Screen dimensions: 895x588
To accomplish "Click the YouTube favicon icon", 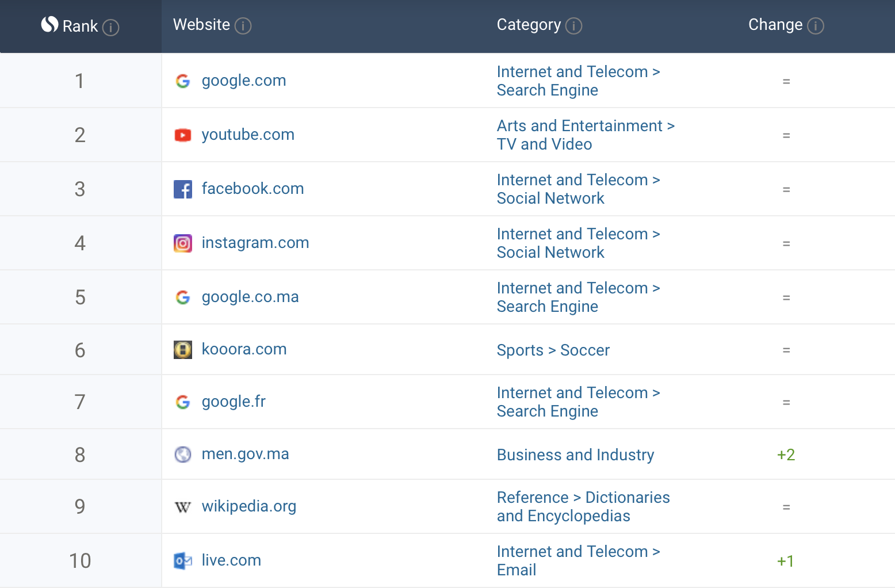I will 183,135.
